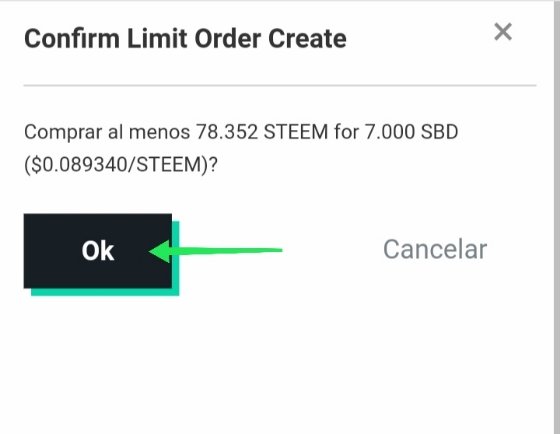Click the green arrow's tail end
This screenshot has height=434, width=560.
click(x=279, y=250)
